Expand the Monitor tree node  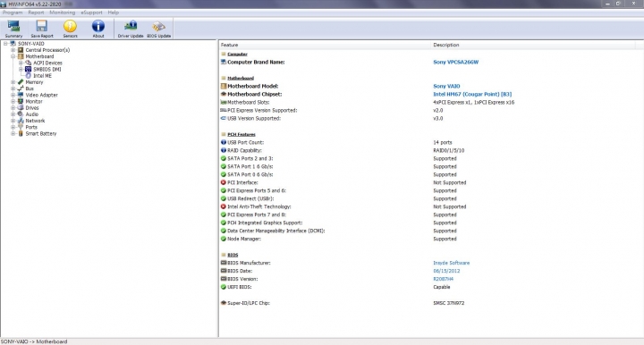[13, 101]
